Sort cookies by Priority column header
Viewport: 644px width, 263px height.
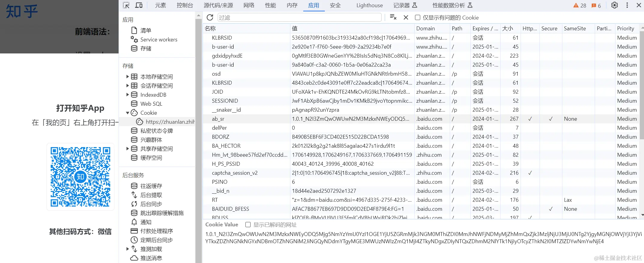tap(627, 29)
